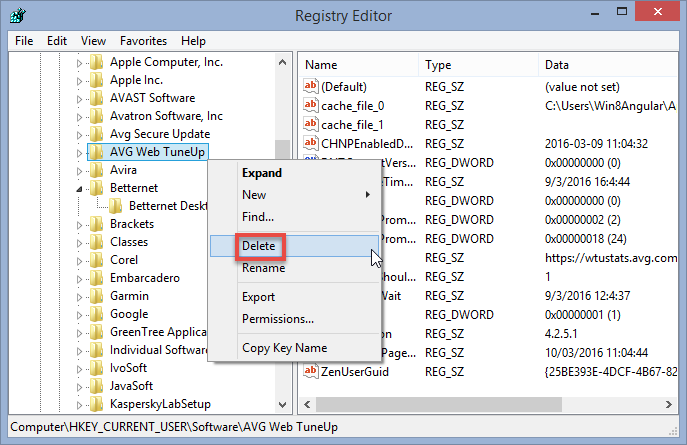This screenshot has height=445, width=687.
Task: Click the folder icon beside Avira
Action: pos(96,170)
